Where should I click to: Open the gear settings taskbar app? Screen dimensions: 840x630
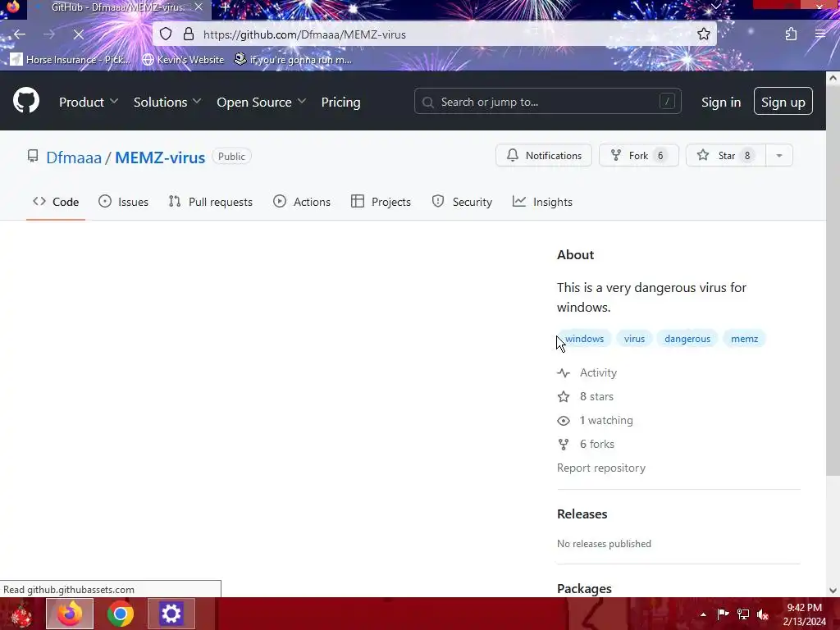[171, 614]
